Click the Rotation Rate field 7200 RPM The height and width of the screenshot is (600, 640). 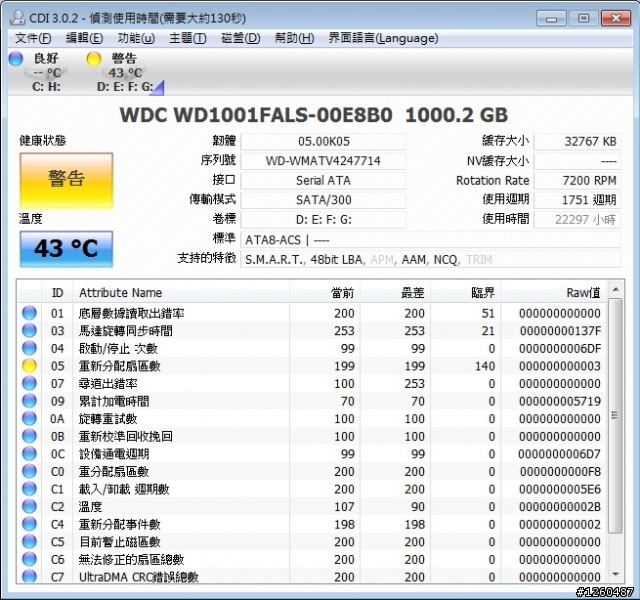(x=577, y=180)
